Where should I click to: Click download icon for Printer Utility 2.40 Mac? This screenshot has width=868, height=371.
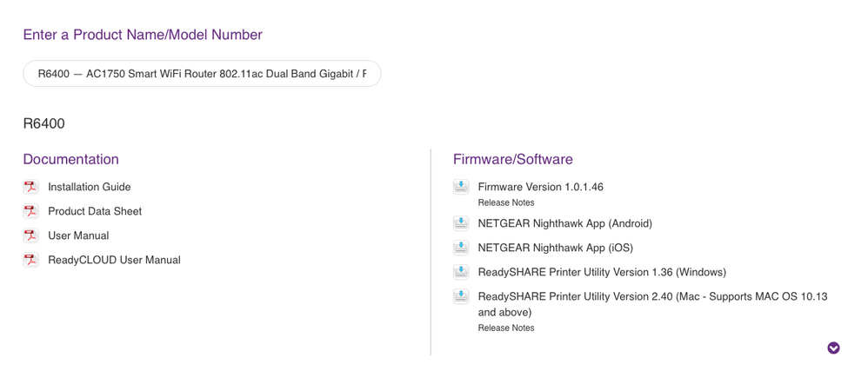(461, 296)
